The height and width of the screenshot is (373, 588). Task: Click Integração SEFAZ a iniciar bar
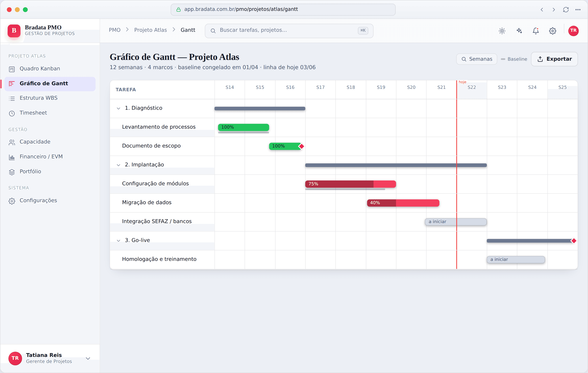click(x=456, y=222)
